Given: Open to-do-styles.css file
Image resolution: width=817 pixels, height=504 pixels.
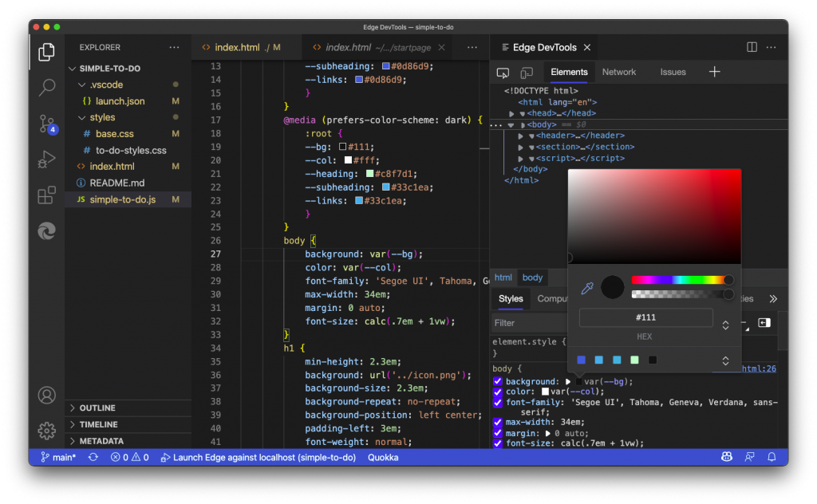Looking at the screenshot, I should (131, 151).
